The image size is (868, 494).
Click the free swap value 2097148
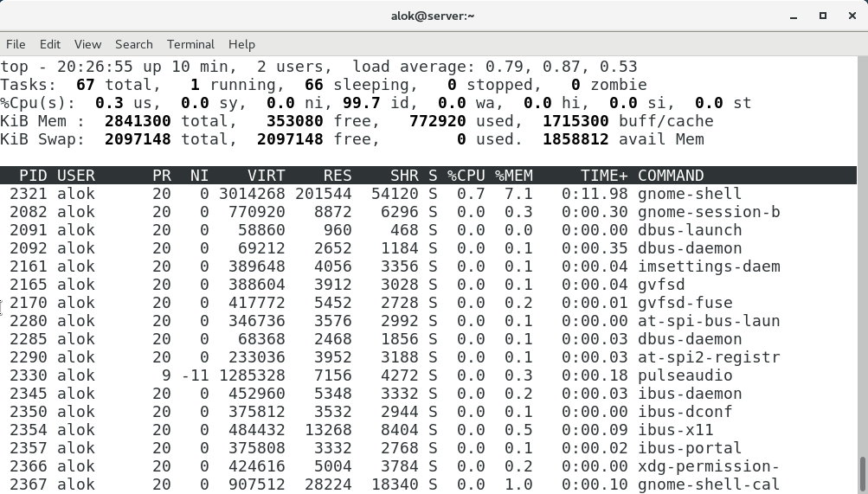point(290,139)
